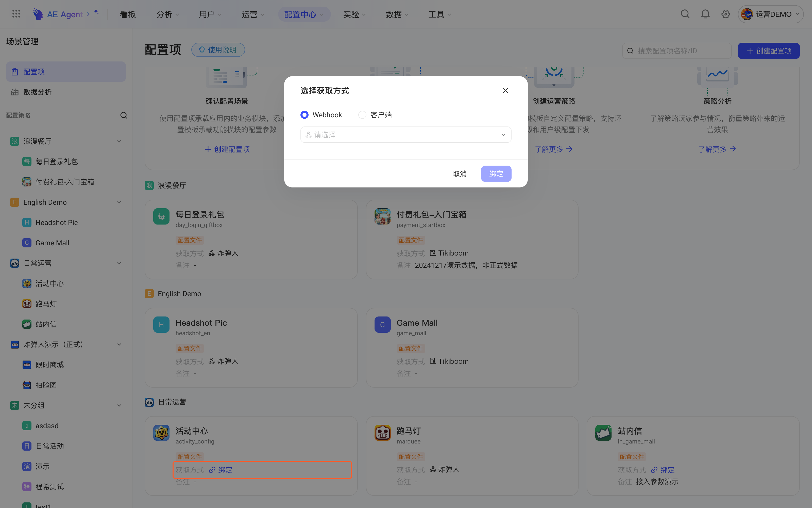Viewport: 812px width, 508px height.
Task: Open global search magnifier icon in header
Action: point(685,14)
